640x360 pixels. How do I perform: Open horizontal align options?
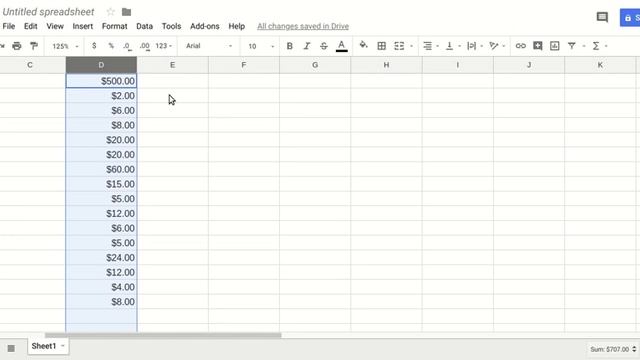[427, 46]
